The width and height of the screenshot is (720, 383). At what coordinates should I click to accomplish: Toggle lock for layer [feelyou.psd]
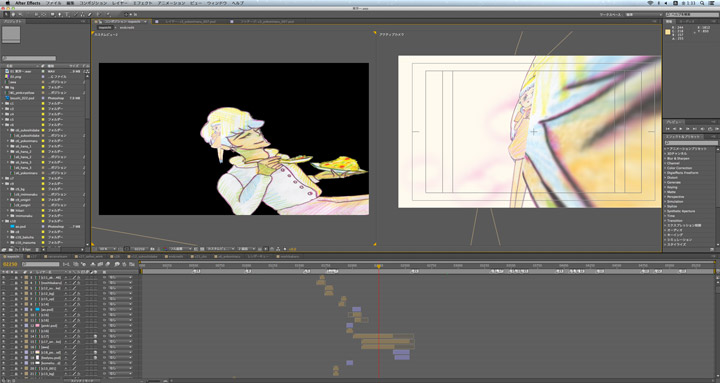[16, 358]
